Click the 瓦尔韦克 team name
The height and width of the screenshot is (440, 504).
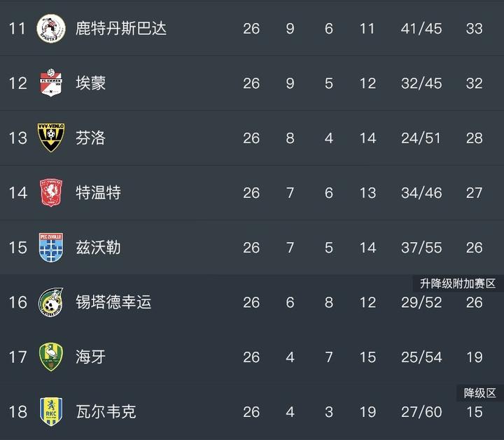[106, 412]
